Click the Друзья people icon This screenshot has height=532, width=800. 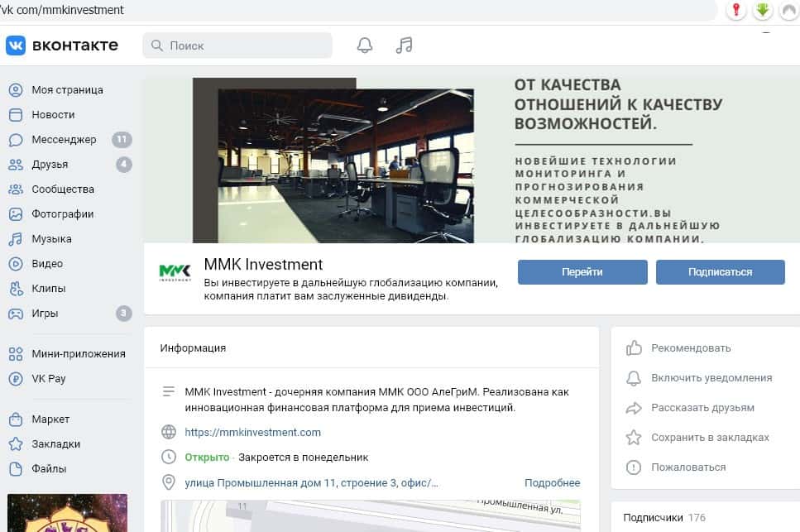(x=16, y=165)
